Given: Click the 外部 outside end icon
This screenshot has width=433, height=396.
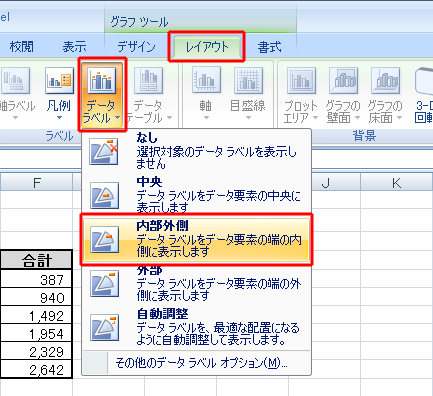Looking at the screenshot, I should pos(104,283).
